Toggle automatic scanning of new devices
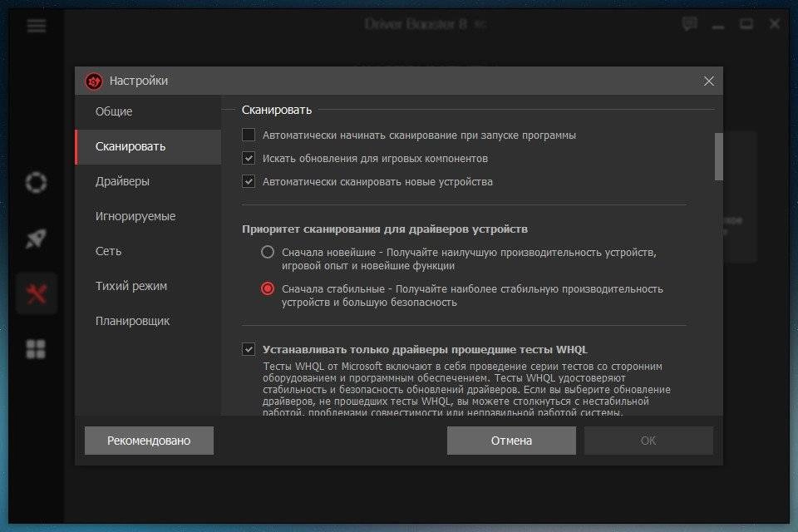This screenshot has height=532, width=798. pyautogui.click(x=249, y=181)
